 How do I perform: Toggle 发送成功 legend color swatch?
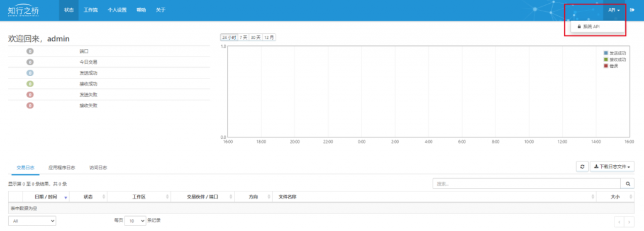coord(606,53)
